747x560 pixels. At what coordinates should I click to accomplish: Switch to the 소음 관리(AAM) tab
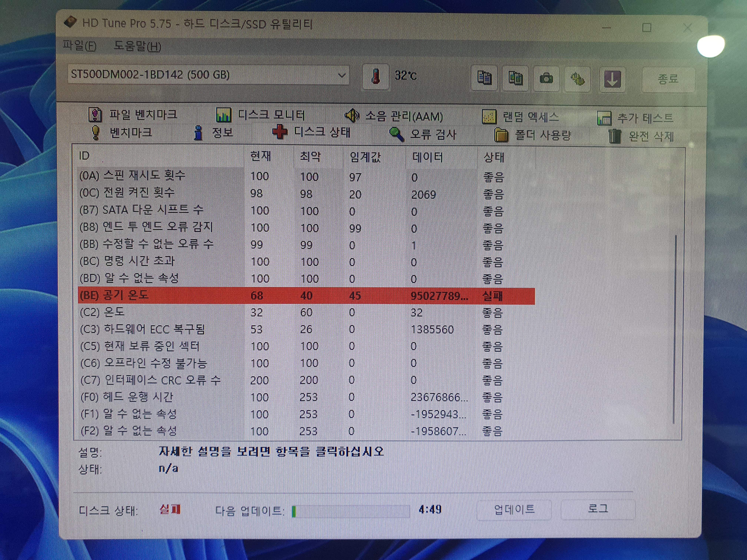pos(394,116)
